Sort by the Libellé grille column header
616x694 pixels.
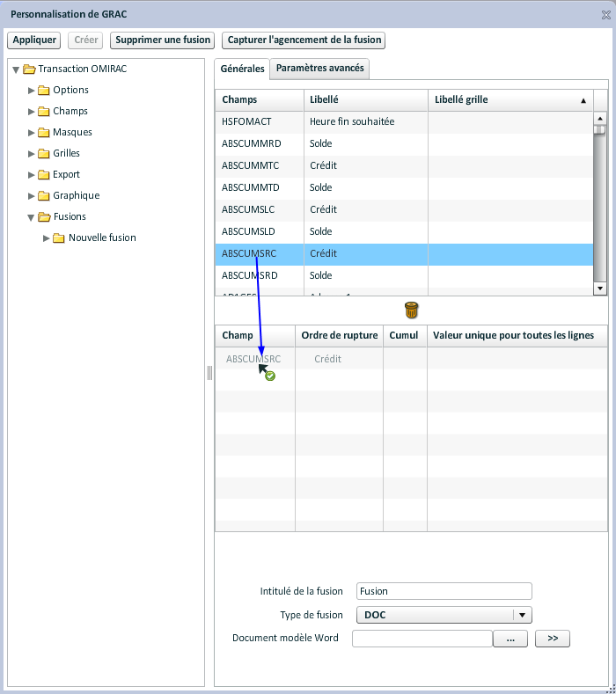510,99
